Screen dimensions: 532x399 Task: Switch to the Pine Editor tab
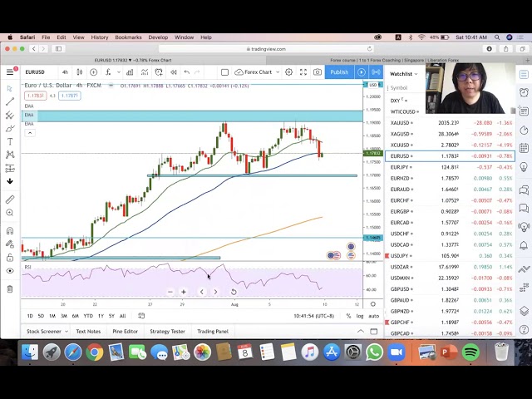(125, 332)
